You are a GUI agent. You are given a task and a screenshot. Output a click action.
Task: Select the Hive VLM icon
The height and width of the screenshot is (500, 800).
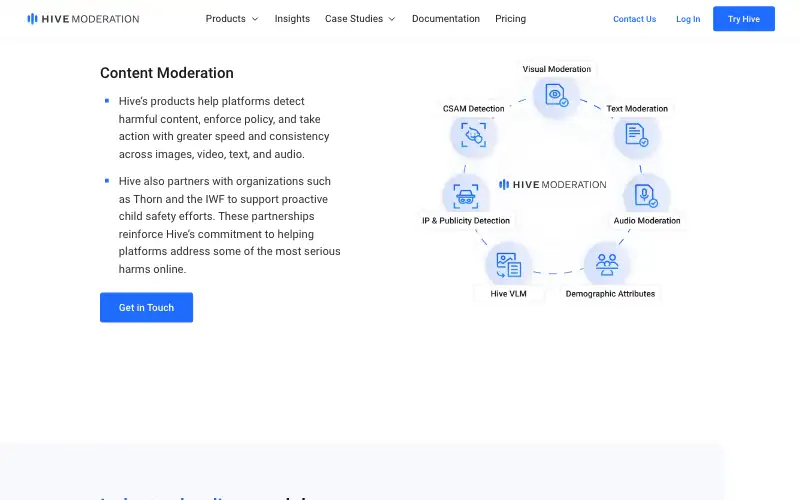pyautogui.click(x=508, y=265)
